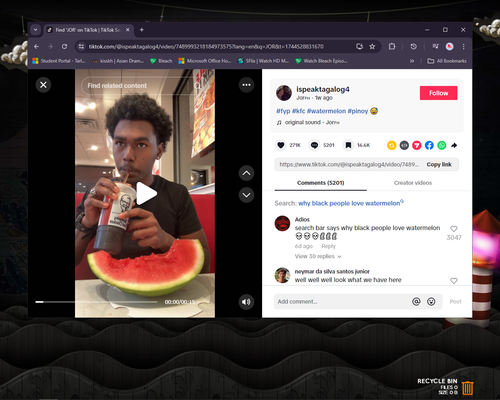Go to previous video with up chevron
Image resolution: width=500 pixels, height=400 pixels.
[x=246, y=173]
